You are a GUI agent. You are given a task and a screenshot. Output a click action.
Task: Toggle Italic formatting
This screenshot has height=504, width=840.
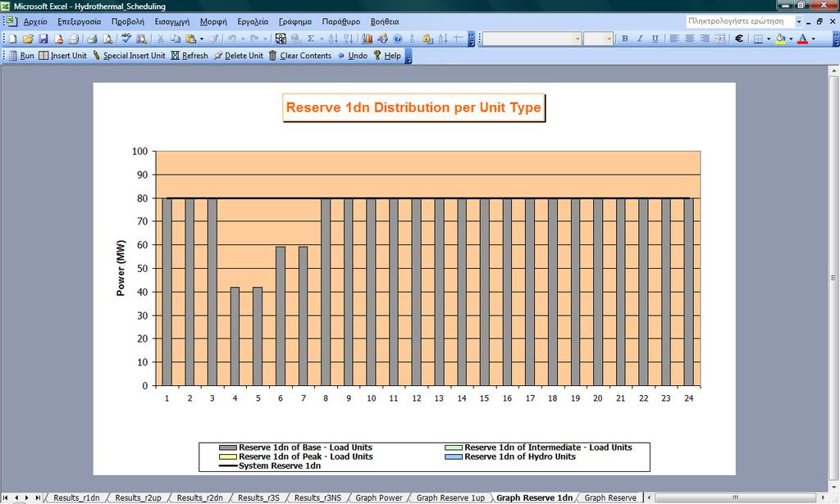tap(640, 39)
